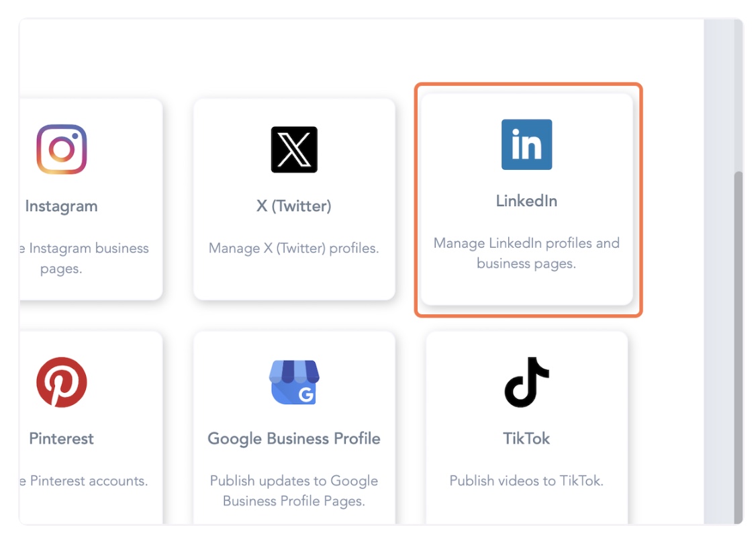The height and width of the screenshot is (544, 756).
Task: Click the Instagram camera icon
Action: click(62, 150)
